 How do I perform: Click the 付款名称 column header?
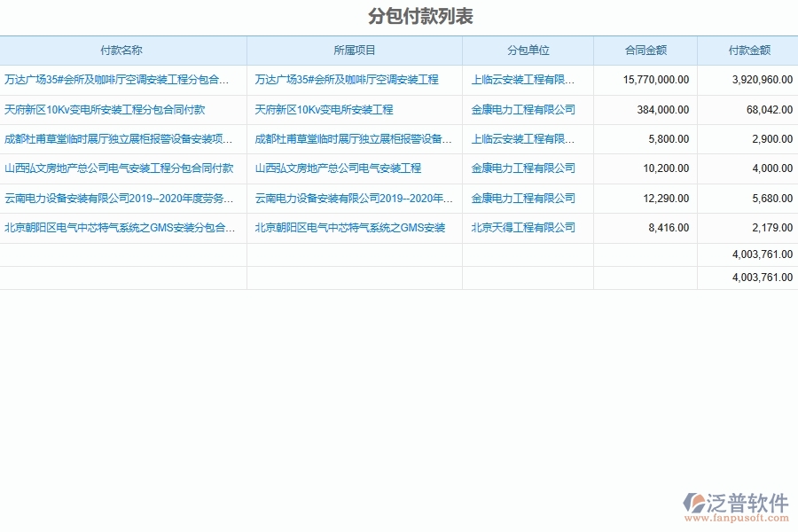click(123, 51)
